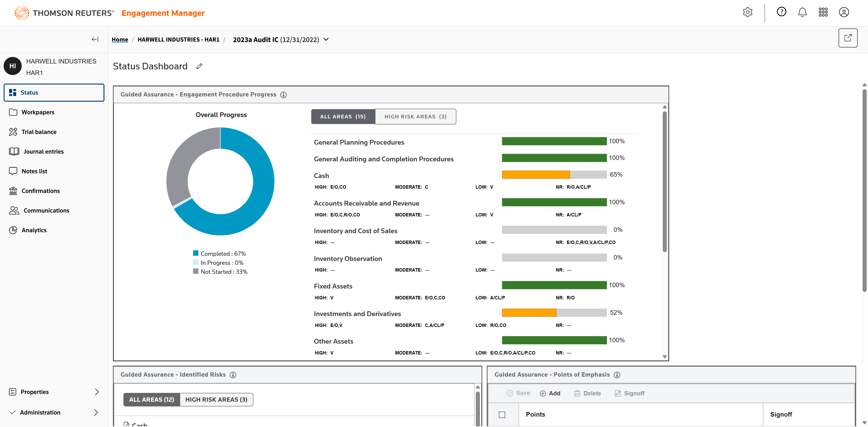The width and height of the screenshot is (868, 427).
Task: Open dashboard in new window icon
Action: coord(847,38)
